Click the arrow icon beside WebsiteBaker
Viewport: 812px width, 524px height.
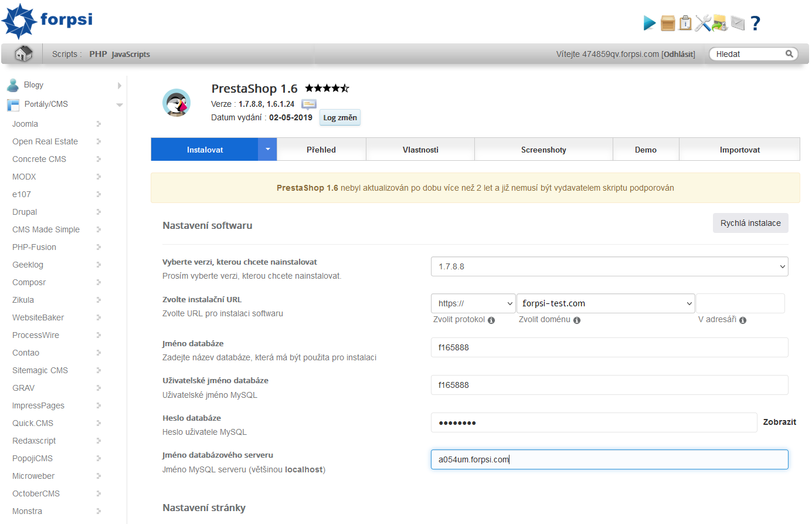98,317
